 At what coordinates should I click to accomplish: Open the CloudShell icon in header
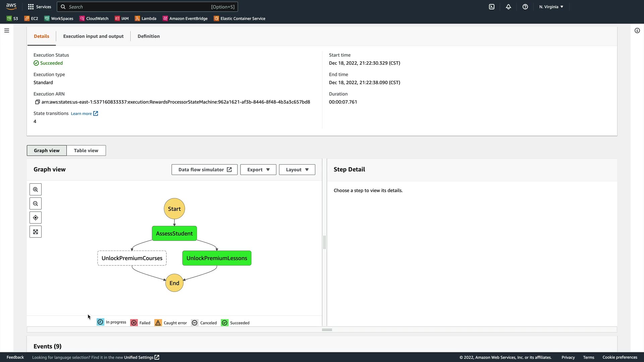(x=492, y=7)
